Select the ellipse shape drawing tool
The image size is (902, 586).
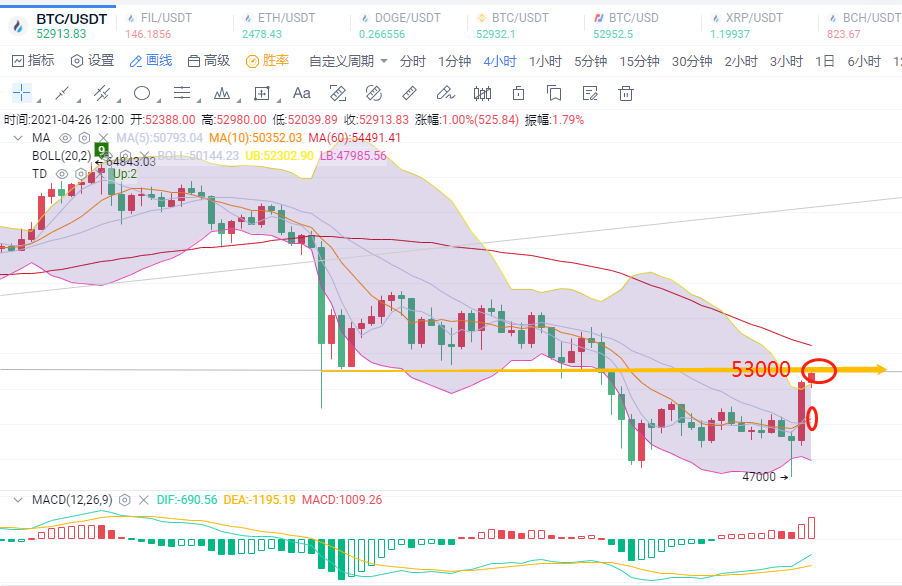(142, 94)
